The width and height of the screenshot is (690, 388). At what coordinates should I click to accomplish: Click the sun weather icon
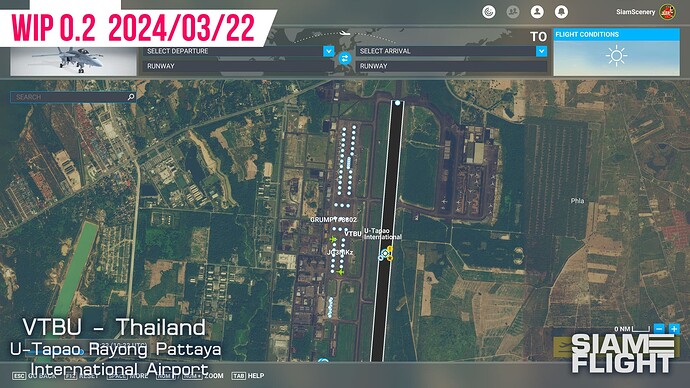pos(617,56)
